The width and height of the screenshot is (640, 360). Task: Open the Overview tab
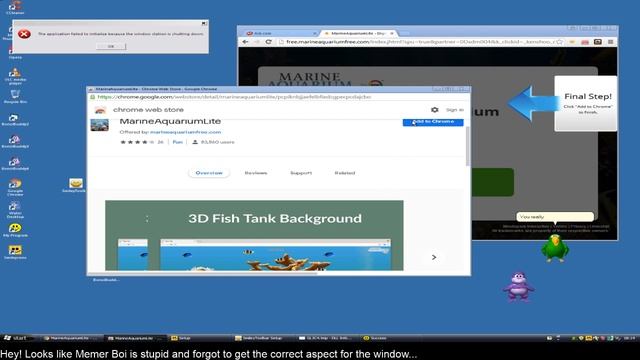point(209,173)
